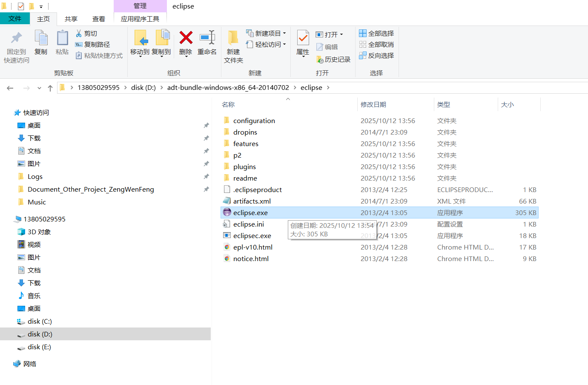Click the Copy (复制) ribbon icon
This screenshot has width=588, height=385.
point(41,37)
